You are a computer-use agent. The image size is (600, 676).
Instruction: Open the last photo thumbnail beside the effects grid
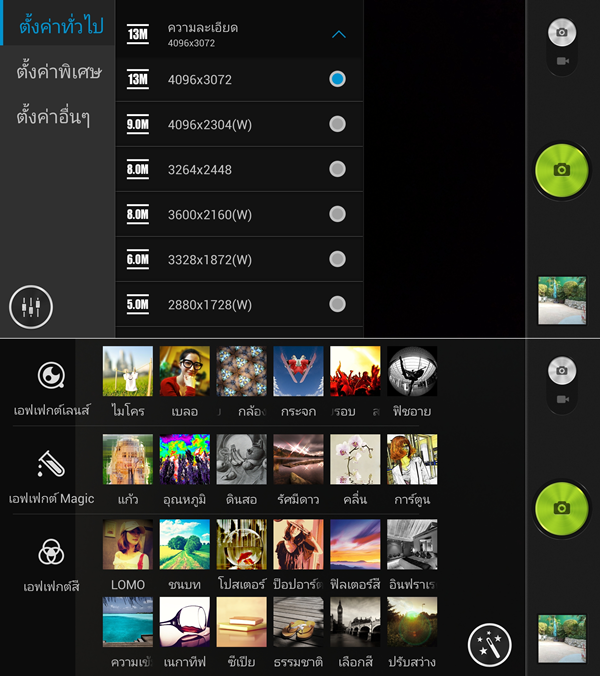coord(561,637)
